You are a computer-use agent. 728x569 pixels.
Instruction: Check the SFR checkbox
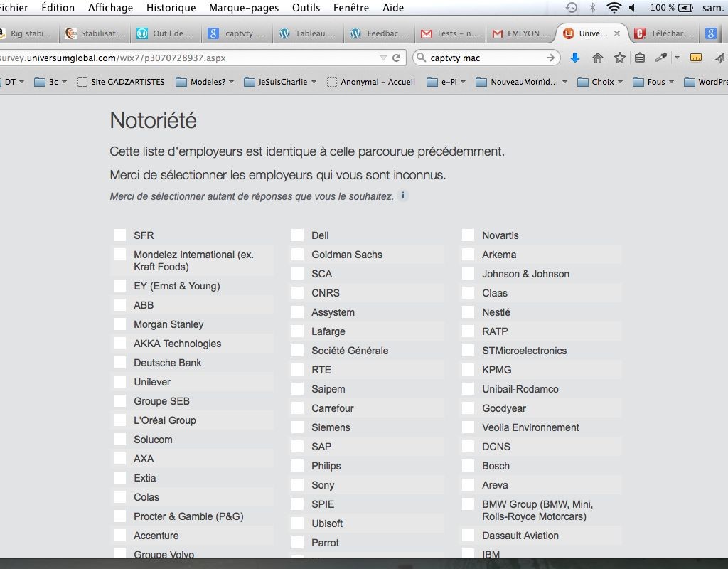(x=119, y=235)
